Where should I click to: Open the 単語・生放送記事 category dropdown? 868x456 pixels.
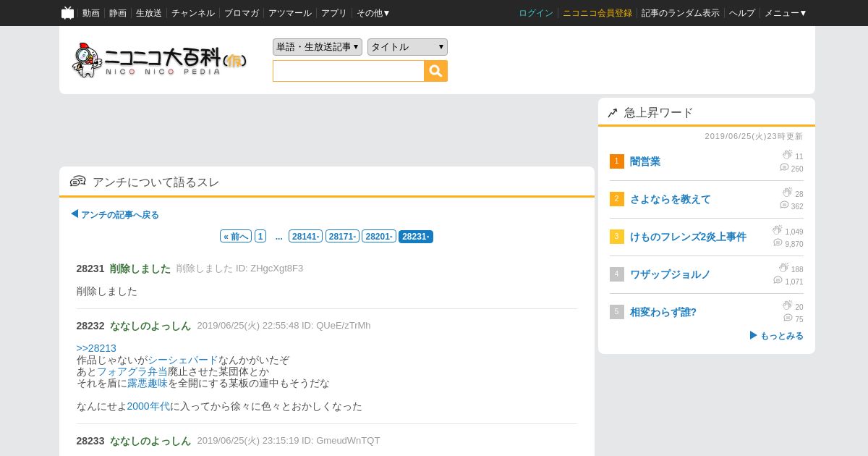(x=318, y=47)
